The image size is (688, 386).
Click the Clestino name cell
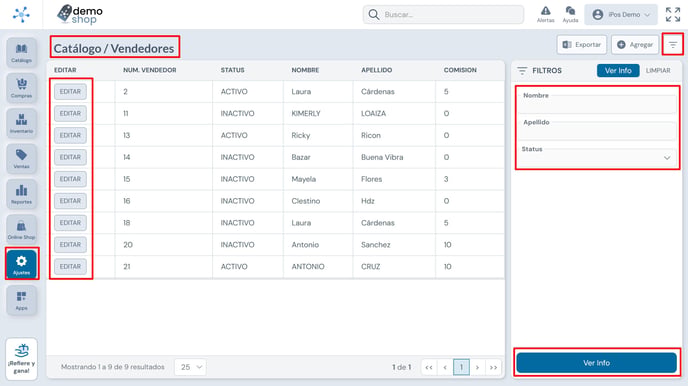[306, 201]
